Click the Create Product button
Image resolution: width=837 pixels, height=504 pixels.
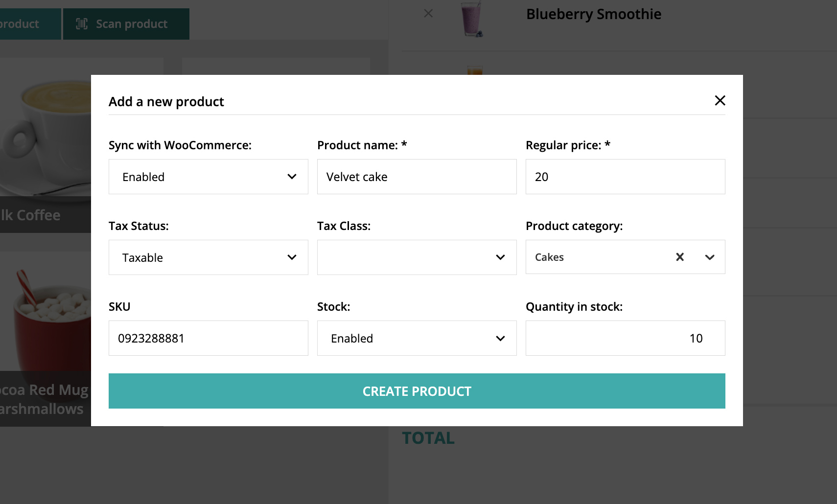pyautogui.click(x=417, y=391)
